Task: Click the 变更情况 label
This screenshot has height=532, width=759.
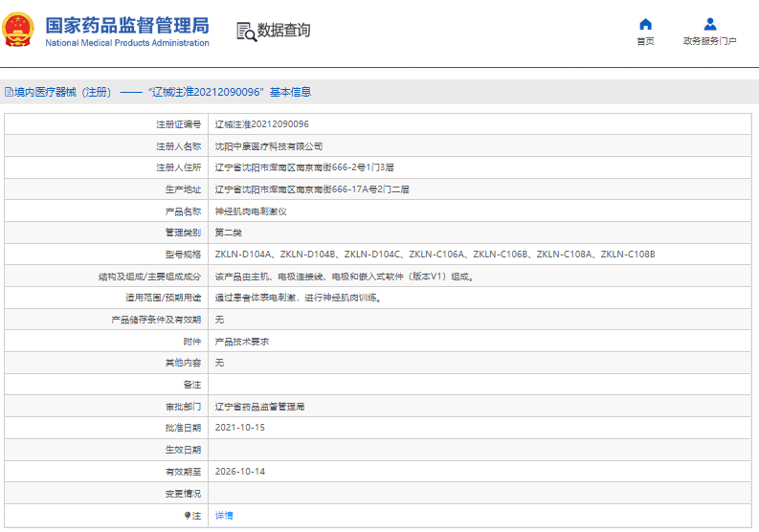Action: 183,494
